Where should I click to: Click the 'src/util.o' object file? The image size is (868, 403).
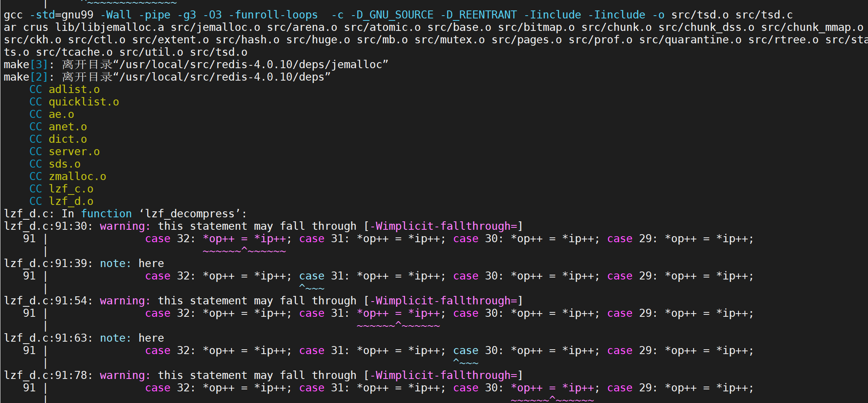coord(151,53)
